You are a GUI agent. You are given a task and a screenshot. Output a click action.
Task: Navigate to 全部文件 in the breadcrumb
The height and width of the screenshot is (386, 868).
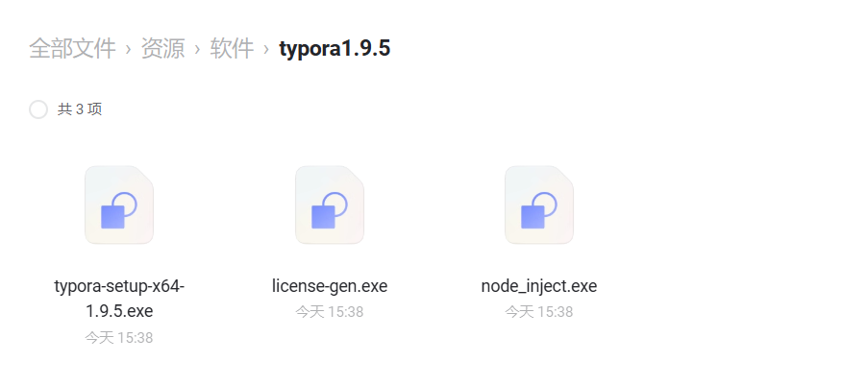click(72, 48)
